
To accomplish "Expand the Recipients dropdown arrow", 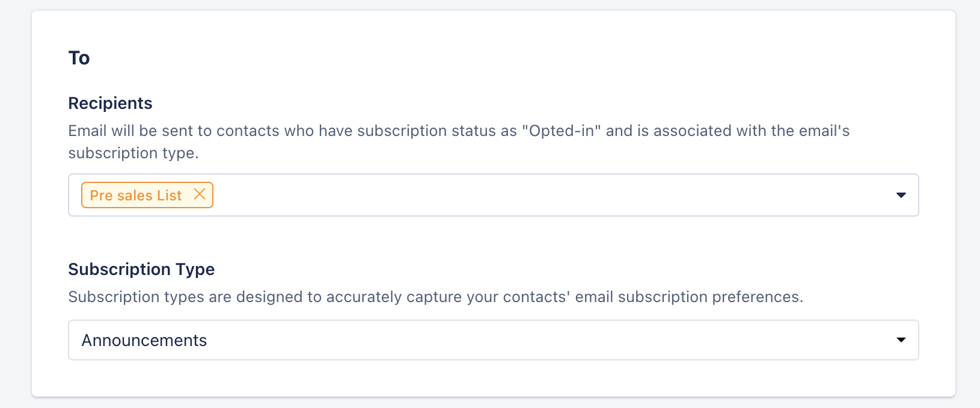I will point(901,195).
